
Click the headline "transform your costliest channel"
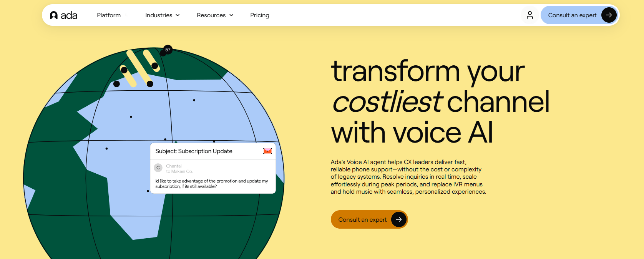441,101
